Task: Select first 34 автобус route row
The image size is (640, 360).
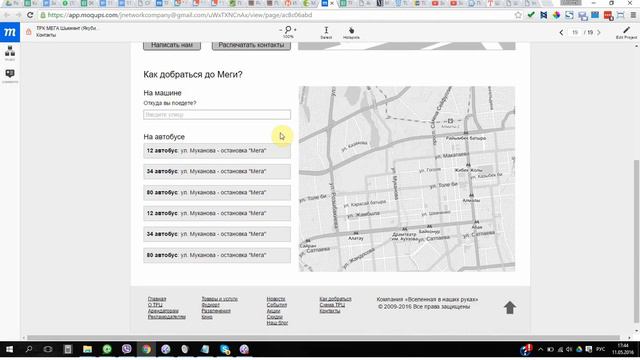Action: (x=217, y=171)
